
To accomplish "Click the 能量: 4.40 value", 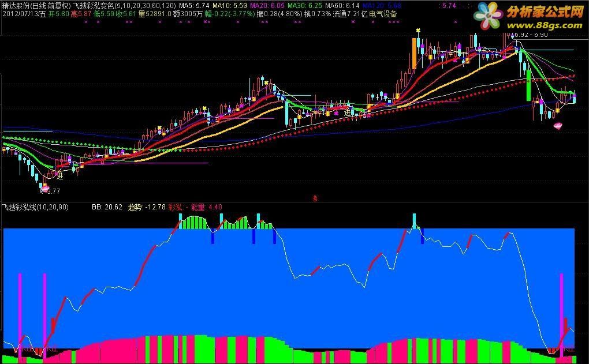I will click(x=207, y=207).
